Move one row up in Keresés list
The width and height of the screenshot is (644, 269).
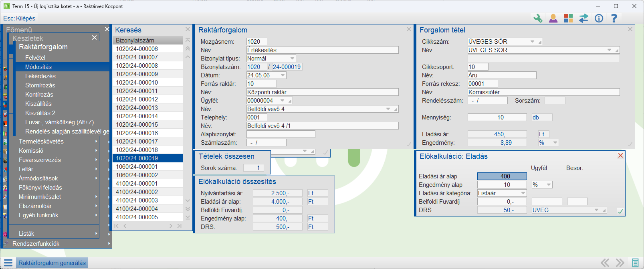188,57
